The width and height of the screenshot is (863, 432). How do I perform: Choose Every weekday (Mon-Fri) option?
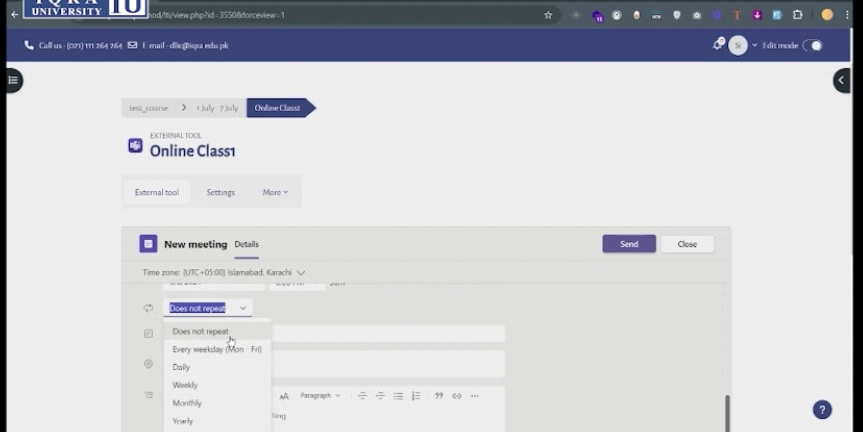[x=216, y=349]
